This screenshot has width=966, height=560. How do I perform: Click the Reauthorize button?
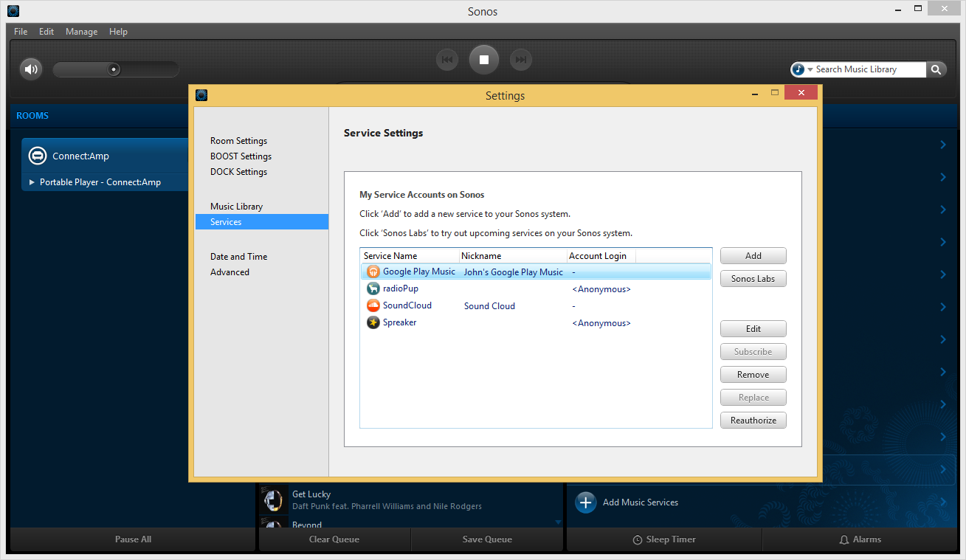[x=753, y=421]
